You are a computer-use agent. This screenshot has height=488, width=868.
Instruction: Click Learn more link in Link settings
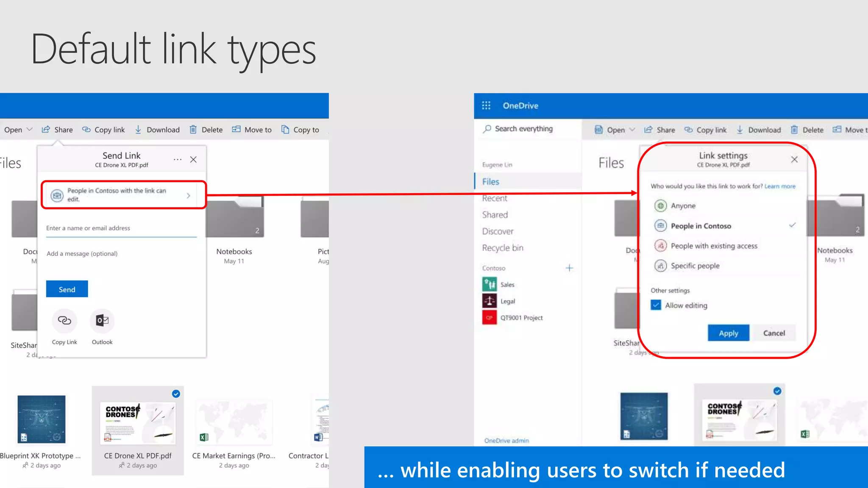pos(780,186)
